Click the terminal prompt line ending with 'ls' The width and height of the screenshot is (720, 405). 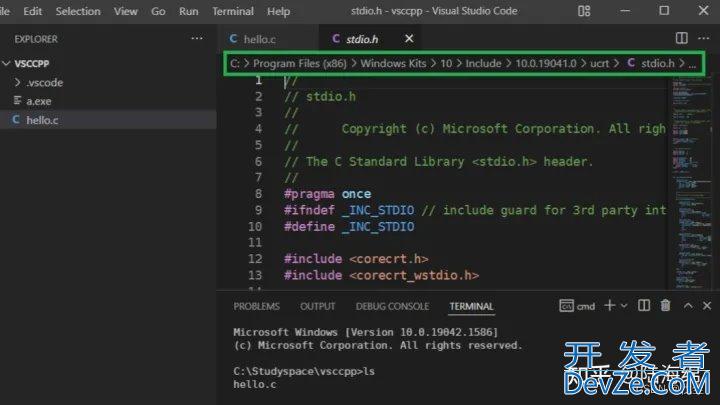point(304,371)
